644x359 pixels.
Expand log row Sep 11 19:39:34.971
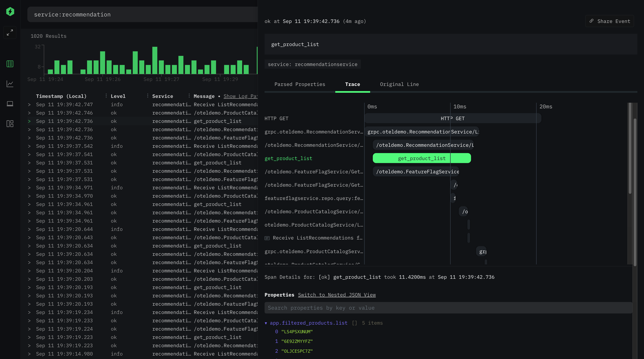(29, 188)
